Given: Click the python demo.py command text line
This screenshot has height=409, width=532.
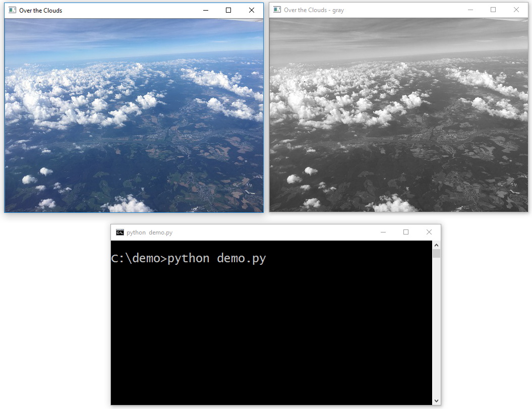Looking at the screenshot, I should tap(189, 258).
